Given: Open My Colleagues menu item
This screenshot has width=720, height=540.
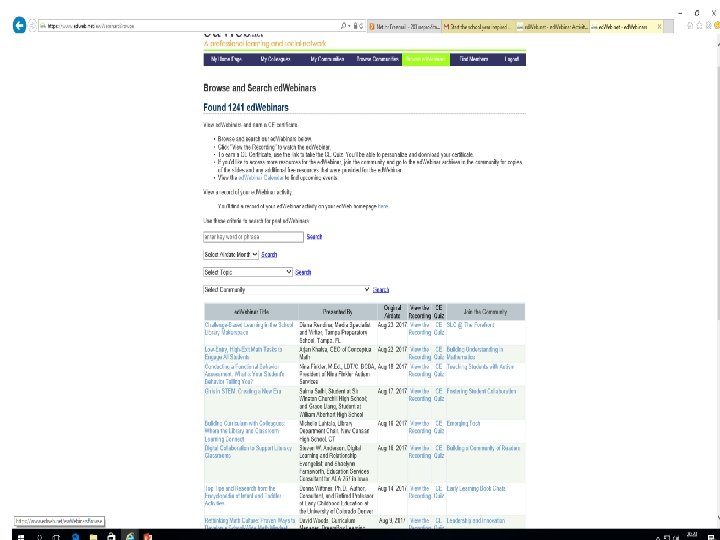Looking at the screenshot, I should tap(276, 59).
